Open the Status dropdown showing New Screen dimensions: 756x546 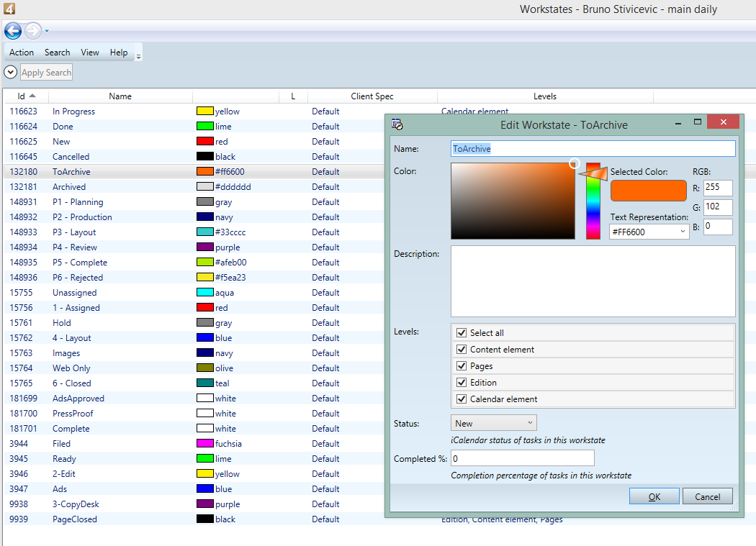tap(493, 423)
